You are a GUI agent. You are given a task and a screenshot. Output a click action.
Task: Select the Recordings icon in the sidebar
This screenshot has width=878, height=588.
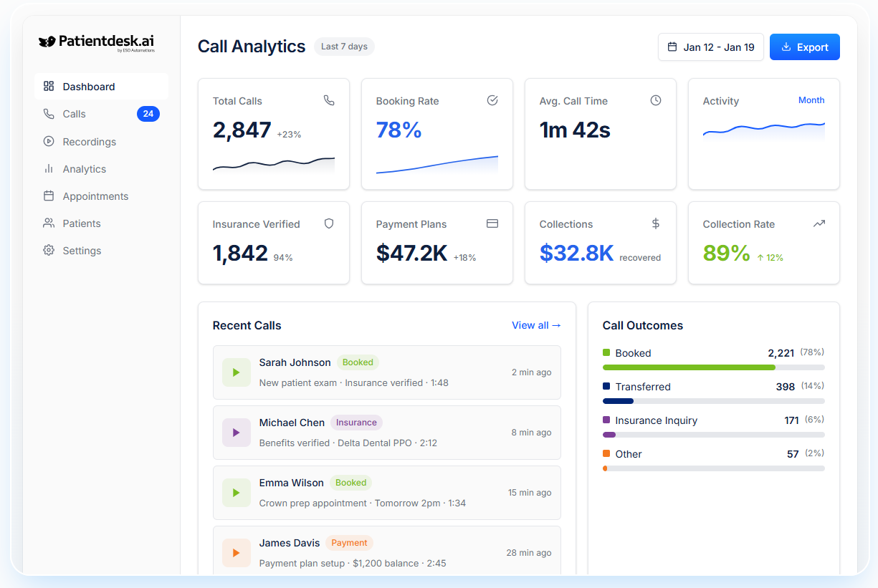pyautogui.click(x=49, y=141)
